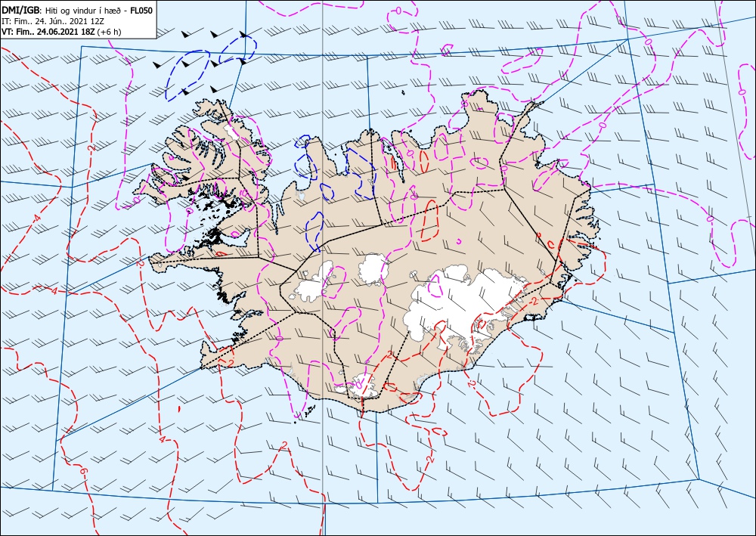The image size is (756, 536).
Task: Click the red isotherm label '6'
Action: click(x=83, y=471)
